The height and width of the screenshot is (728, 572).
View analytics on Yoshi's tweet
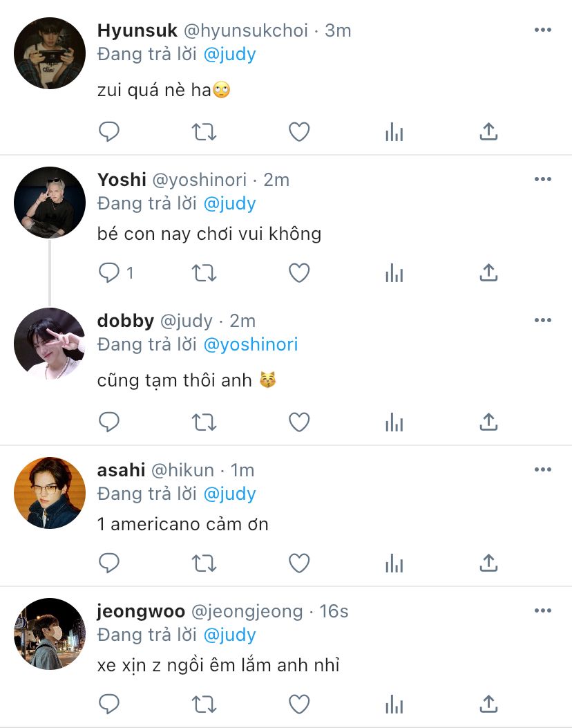(394, 273)
